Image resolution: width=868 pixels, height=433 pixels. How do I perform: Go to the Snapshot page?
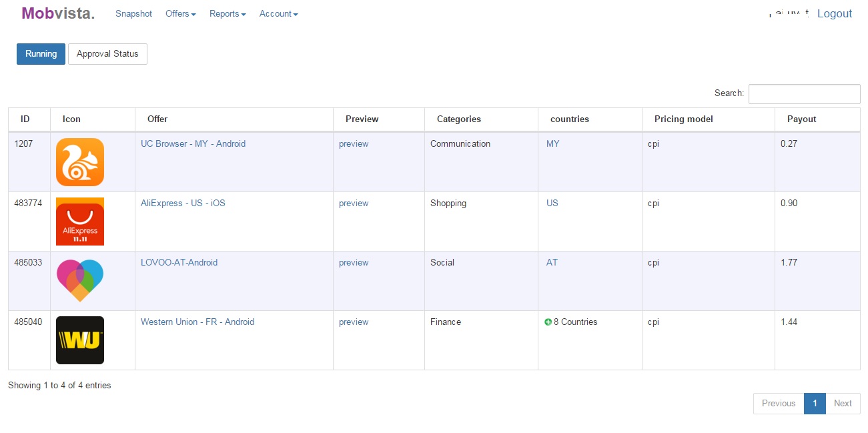pyautogui.click(x=133, y=14)
